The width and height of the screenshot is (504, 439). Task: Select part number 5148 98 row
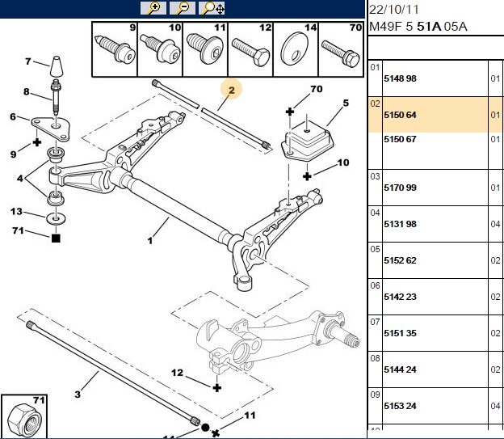[435, 78]
